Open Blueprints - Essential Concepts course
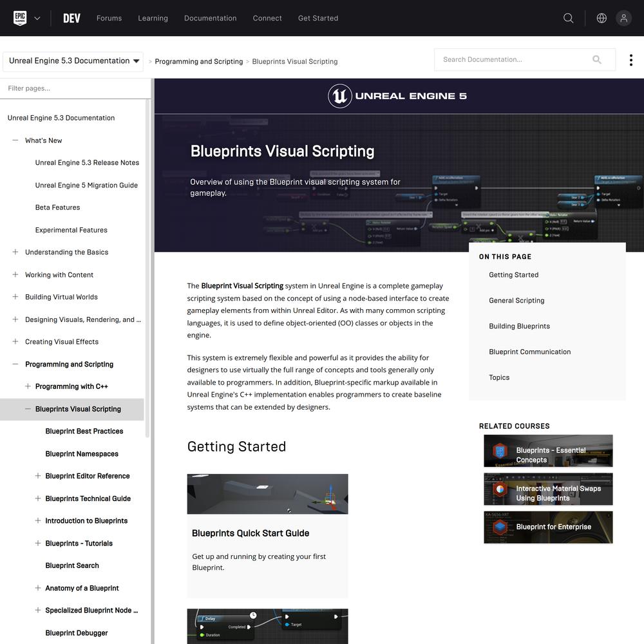This screenshot has width=644, height=644. (548, 451)
